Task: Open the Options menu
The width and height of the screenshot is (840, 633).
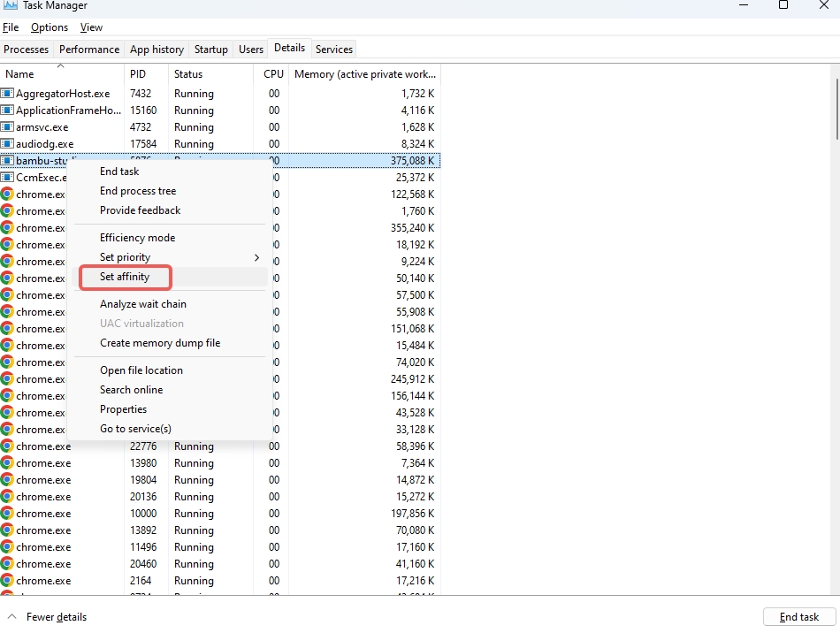Action: pos(50,27)
